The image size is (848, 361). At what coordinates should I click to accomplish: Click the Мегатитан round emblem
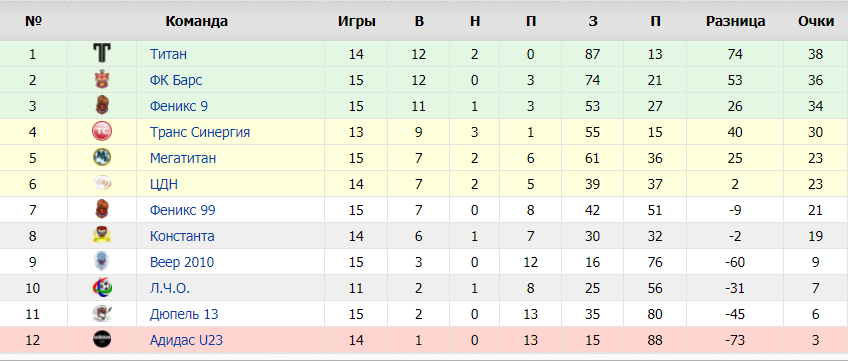tap(102, 158)
